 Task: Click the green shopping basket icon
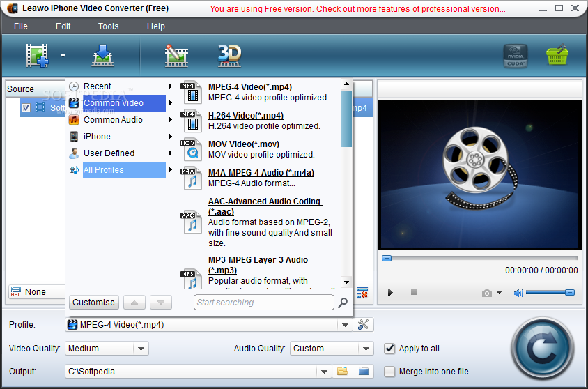point(557,55)
